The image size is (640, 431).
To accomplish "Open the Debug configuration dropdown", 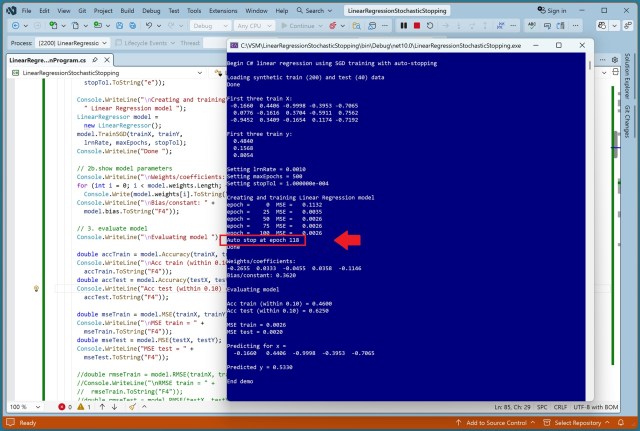I will point(207,25).
